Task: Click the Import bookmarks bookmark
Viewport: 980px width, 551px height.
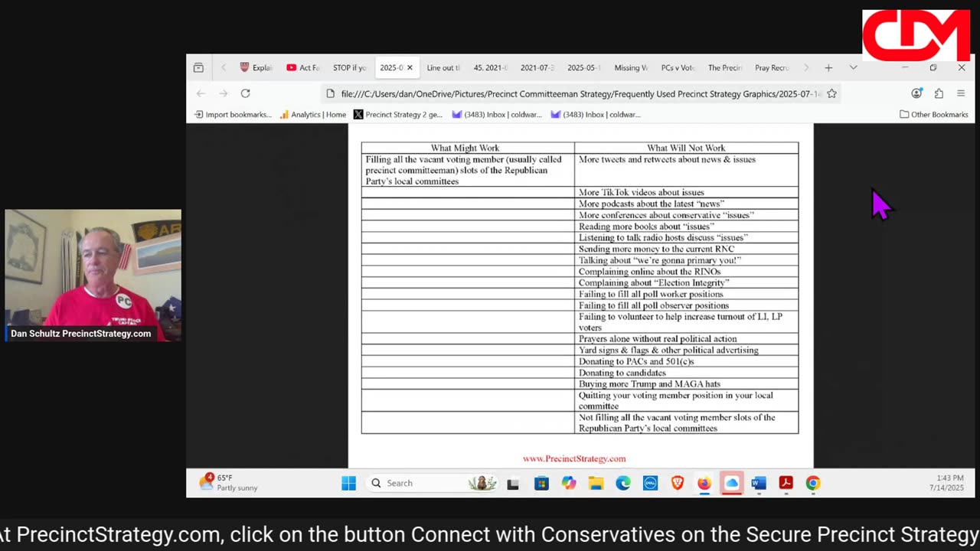Action: click(x=233, y=114)
